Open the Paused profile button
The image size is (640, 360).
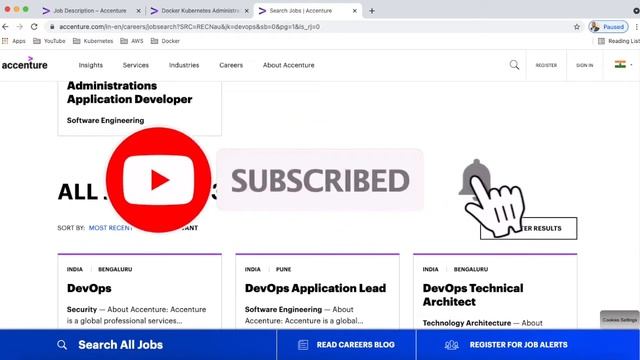point(608,27)
